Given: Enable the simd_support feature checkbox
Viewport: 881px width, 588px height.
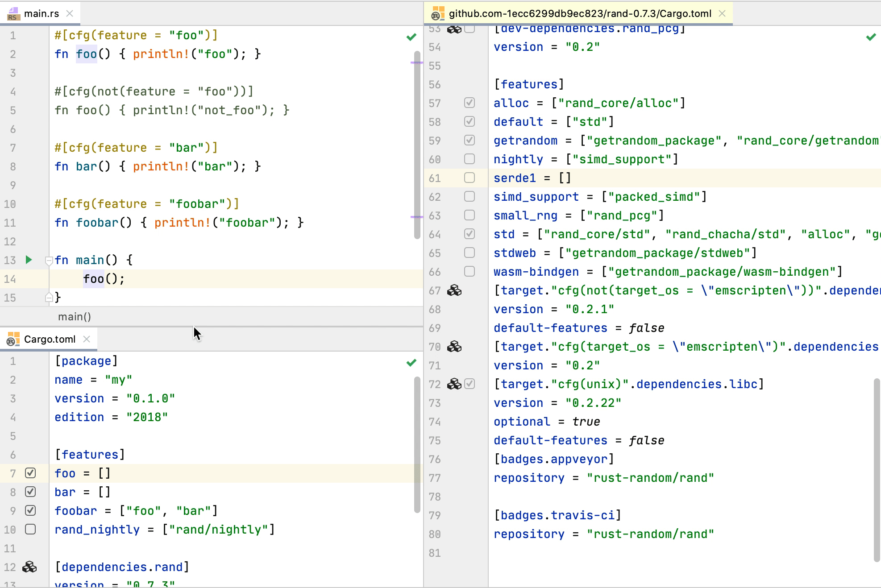Looking at the screenshot, I should pyautogui.click(x=470, y=196).
